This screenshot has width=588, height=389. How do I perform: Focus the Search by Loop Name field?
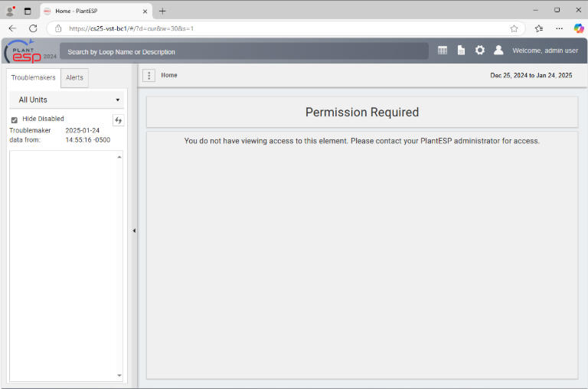243,52
